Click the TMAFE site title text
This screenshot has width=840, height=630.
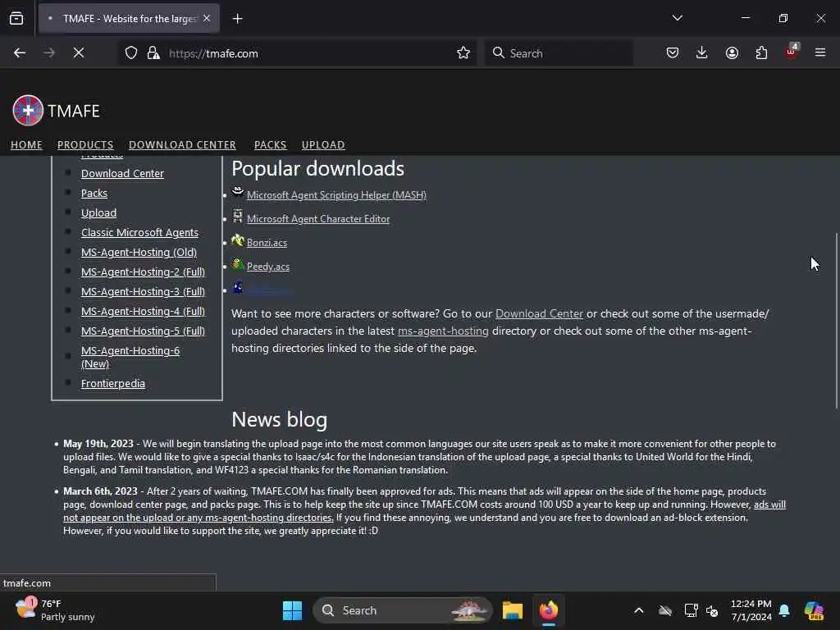pyautogui.click(x=73, y=111)
